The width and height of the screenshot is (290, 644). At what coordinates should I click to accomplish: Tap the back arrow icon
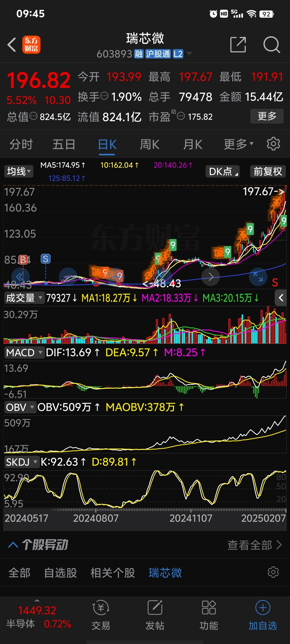(12, 45)
